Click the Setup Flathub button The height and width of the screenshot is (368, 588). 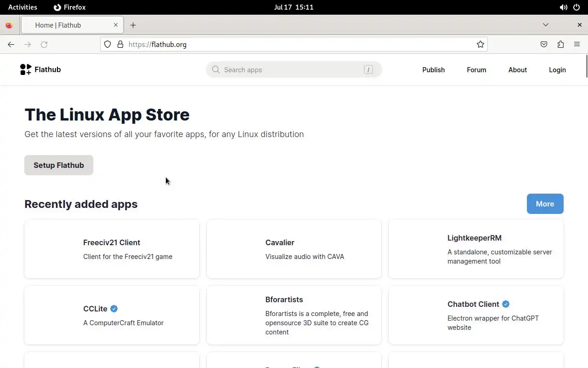click(59, 165)
